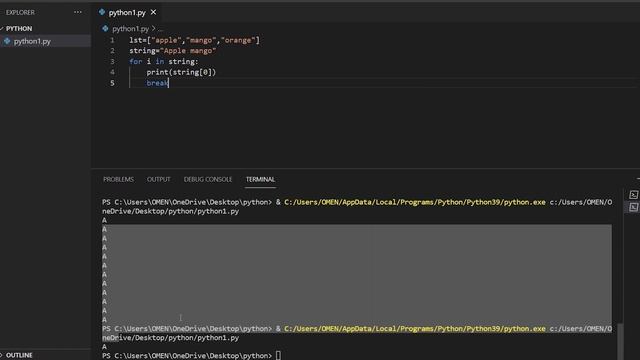
Task: Open Explorer more actions ellipsis menu
Action: point(78,12)
